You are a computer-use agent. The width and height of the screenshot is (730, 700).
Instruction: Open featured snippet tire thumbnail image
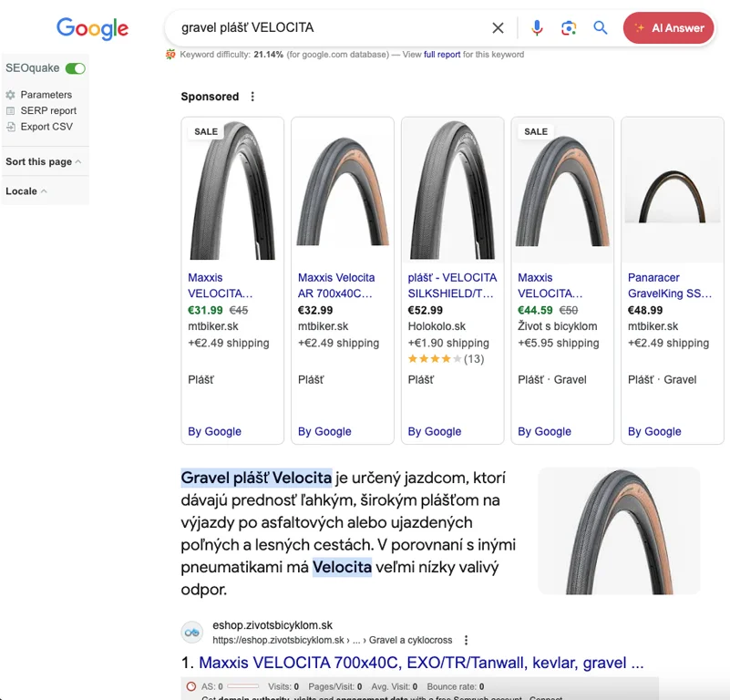(x=619, y=530)
